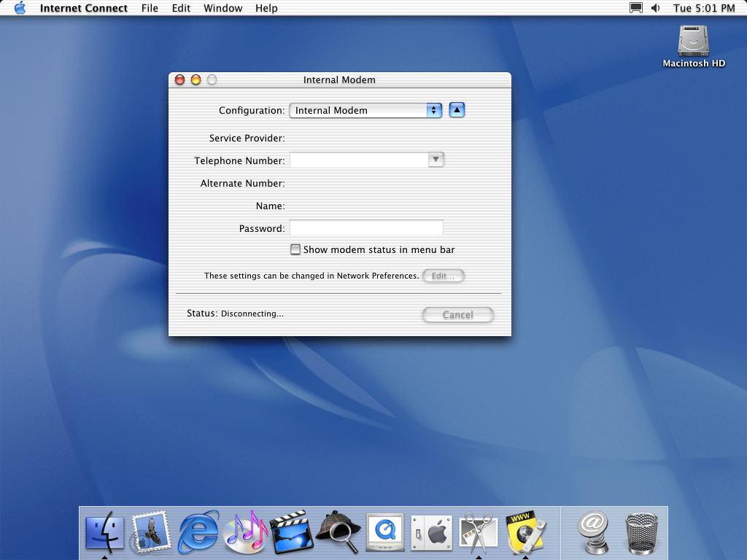Click the display icon in menu bar
The image size is (747, 560).
(x=635, y=8)
